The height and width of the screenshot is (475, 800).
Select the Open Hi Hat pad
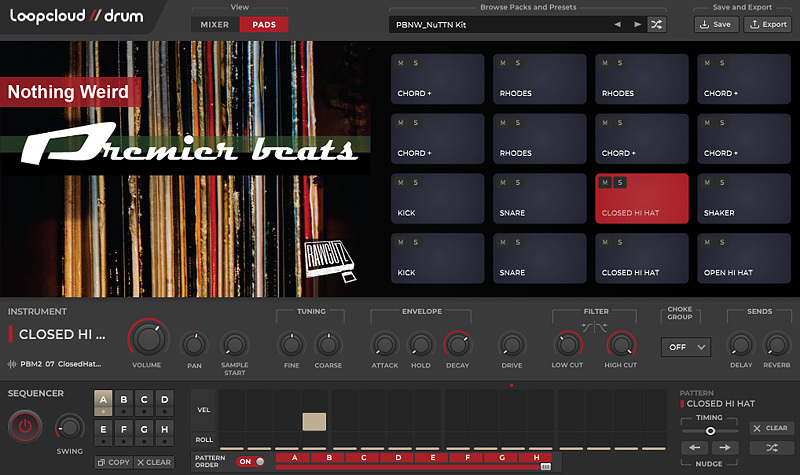pos(742,255)
